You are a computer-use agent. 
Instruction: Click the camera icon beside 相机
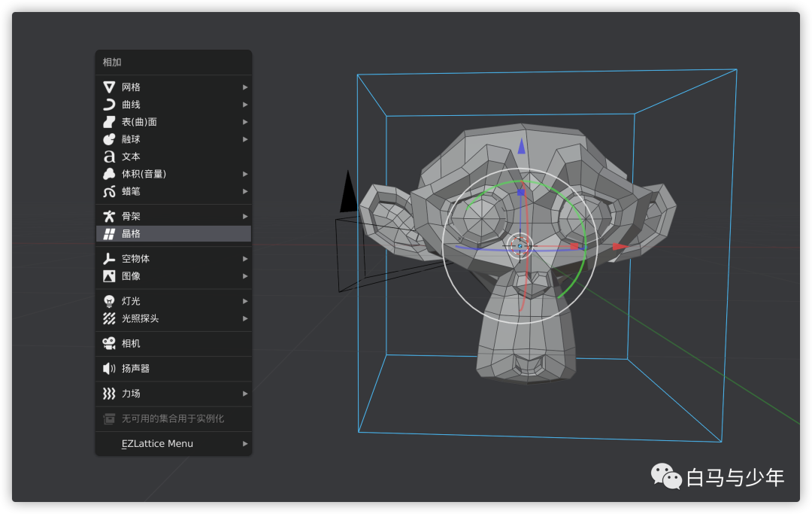tap(109, 343)
